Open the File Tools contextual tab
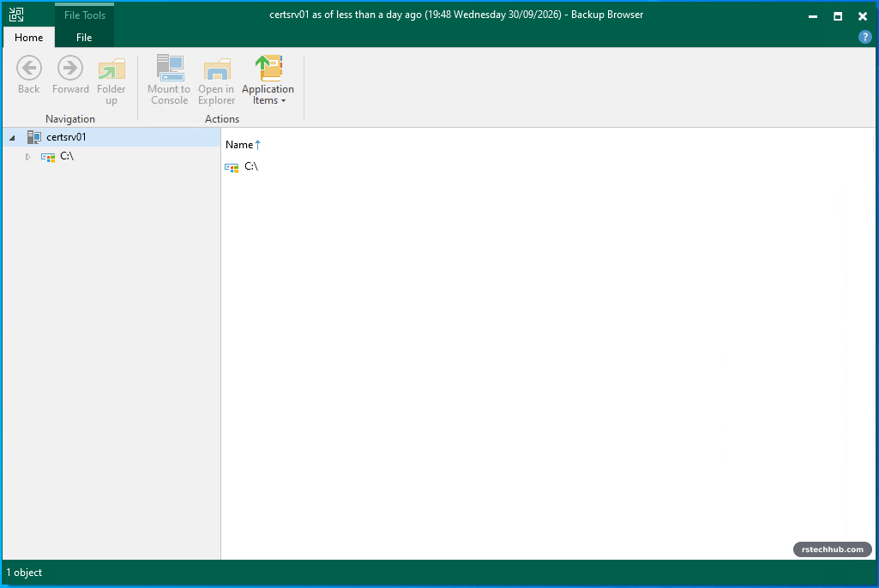This screenshot has width=879, height=588. point(85,15)
